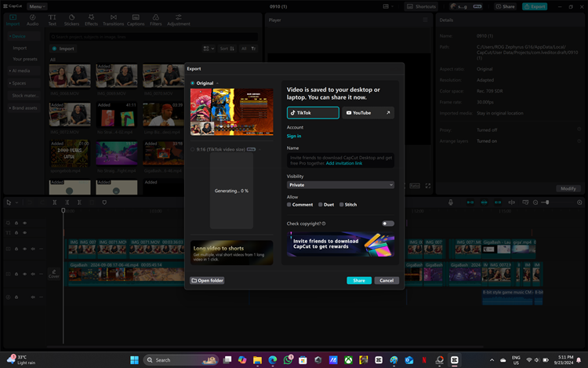This screenshot has height=368, width=588.
Task: Adjust the timeline zoom slider handle
Action: [x=547, y=202]
